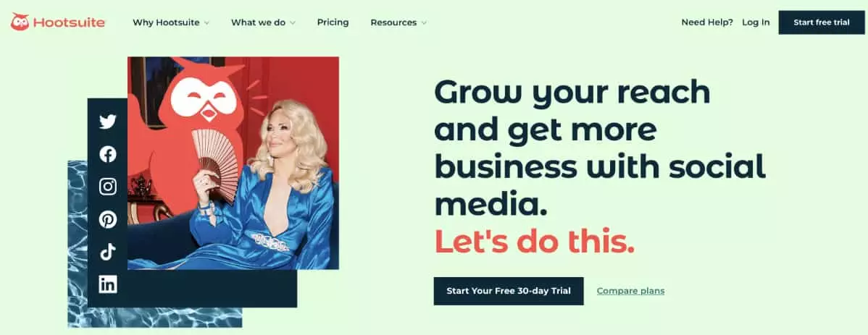Expand the Resources dropdown arrow
The height and width of the screenshot is (335, 868).
coord(424,23)
